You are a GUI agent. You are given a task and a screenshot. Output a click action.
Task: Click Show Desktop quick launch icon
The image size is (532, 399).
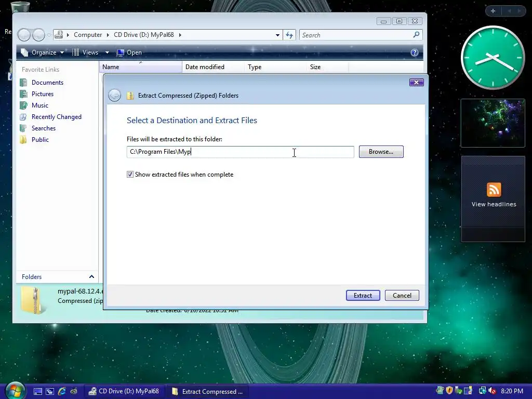37,392
